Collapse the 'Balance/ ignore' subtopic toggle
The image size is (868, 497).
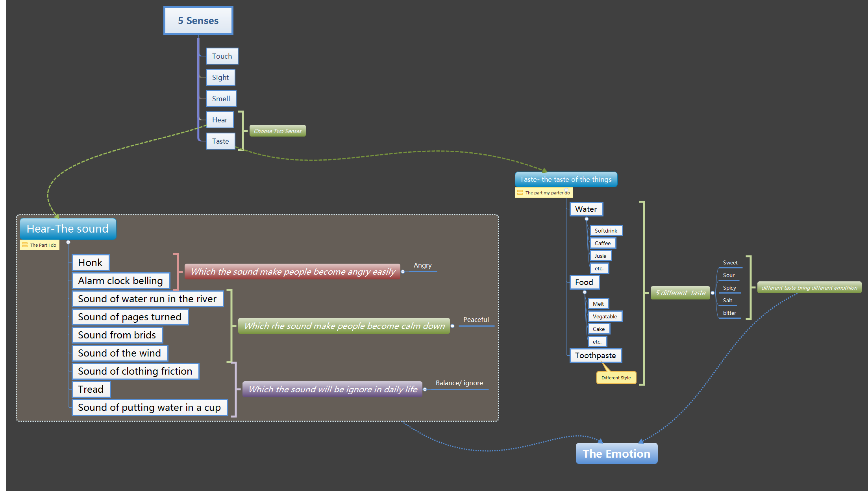tap(425, 389)
